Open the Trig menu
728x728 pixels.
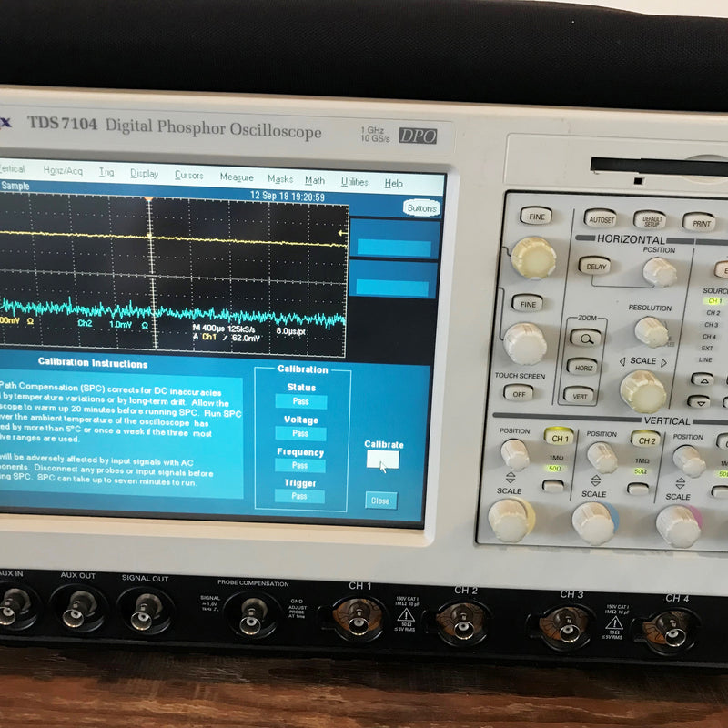(105, 173)
